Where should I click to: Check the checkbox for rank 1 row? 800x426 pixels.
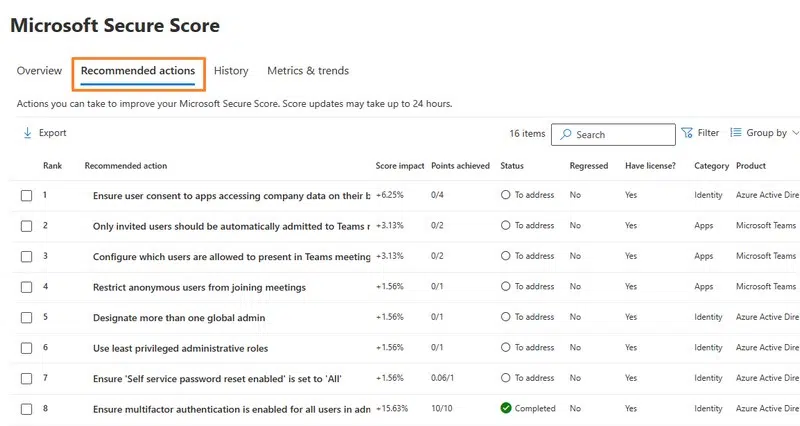click(x=27, y=196)
